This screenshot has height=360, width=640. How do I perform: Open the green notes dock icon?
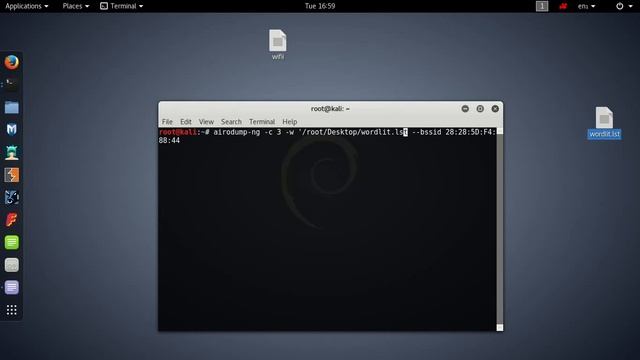11,242
